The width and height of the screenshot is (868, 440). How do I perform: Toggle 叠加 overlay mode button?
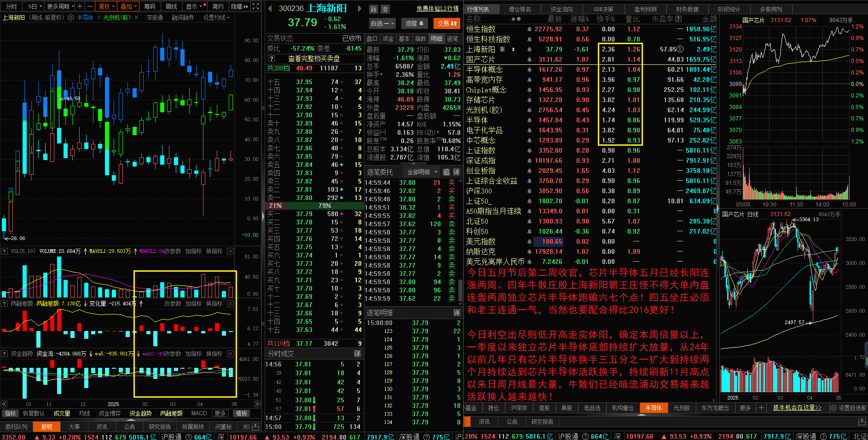pyautogui.click(x=128, y=6)
